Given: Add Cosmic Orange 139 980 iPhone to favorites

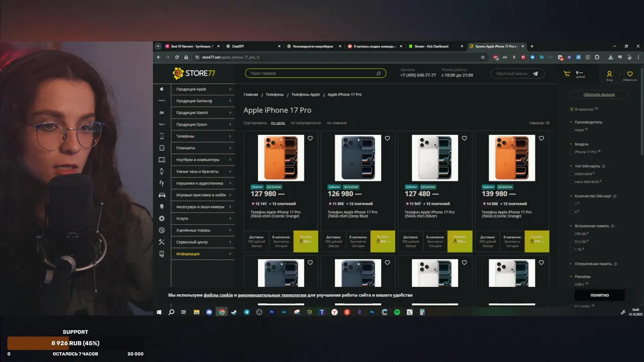Looking at the screenshot, I should point(541,138).
